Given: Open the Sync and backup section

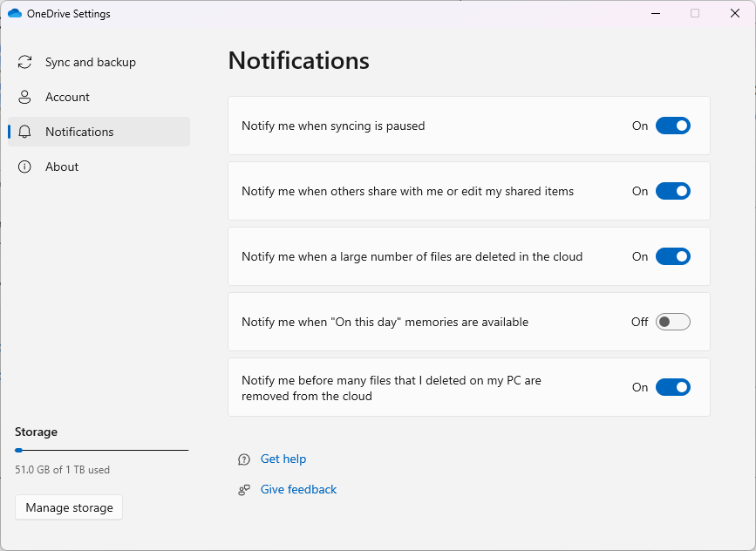Looking at the screenshot, I should (99, 62).
